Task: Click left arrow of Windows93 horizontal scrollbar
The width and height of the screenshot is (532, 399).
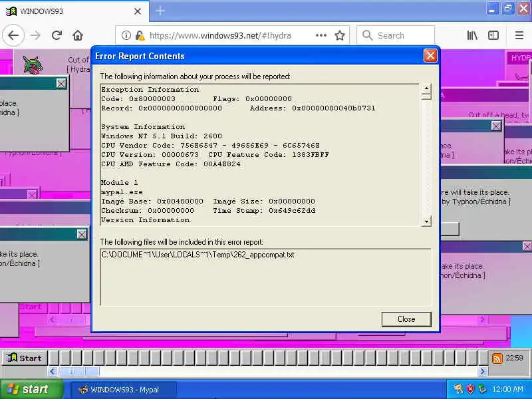Action: click(53, 371)
